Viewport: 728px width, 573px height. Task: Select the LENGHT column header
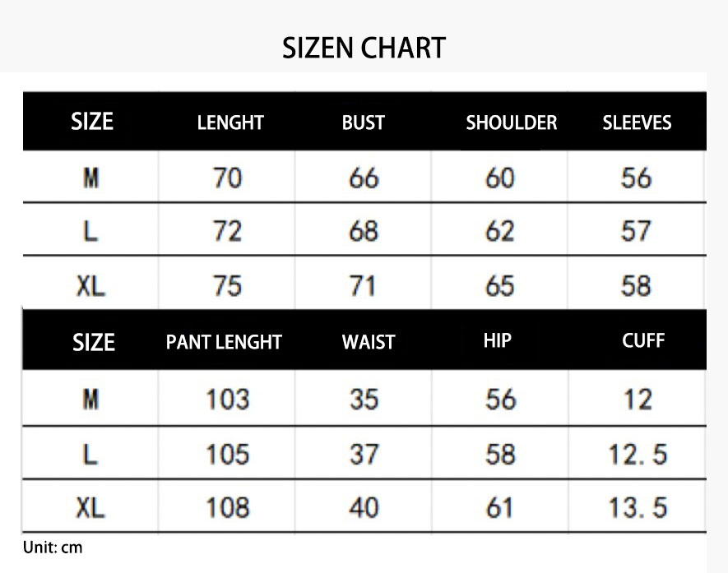(x=230, y=123)
